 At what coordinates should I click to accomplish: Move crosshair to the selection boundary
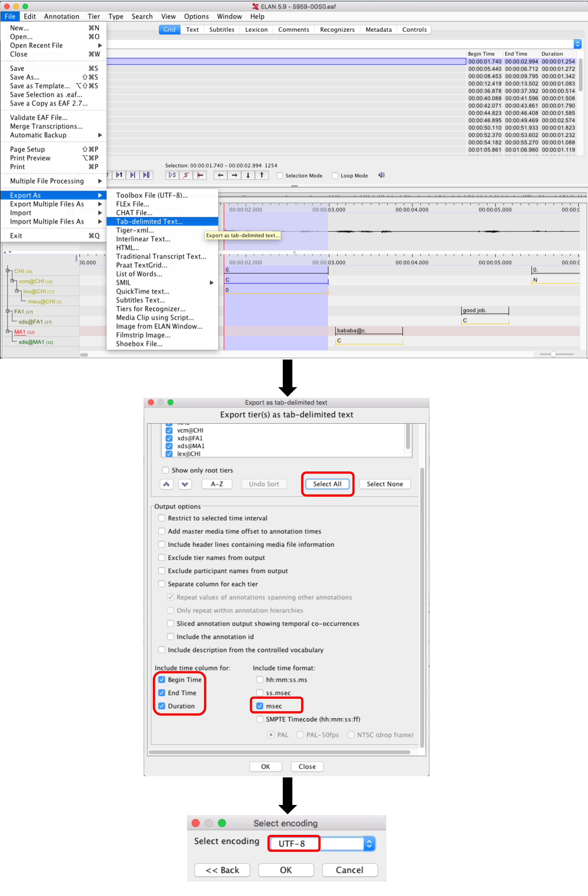pyautogui.click(x=200, y=175)
